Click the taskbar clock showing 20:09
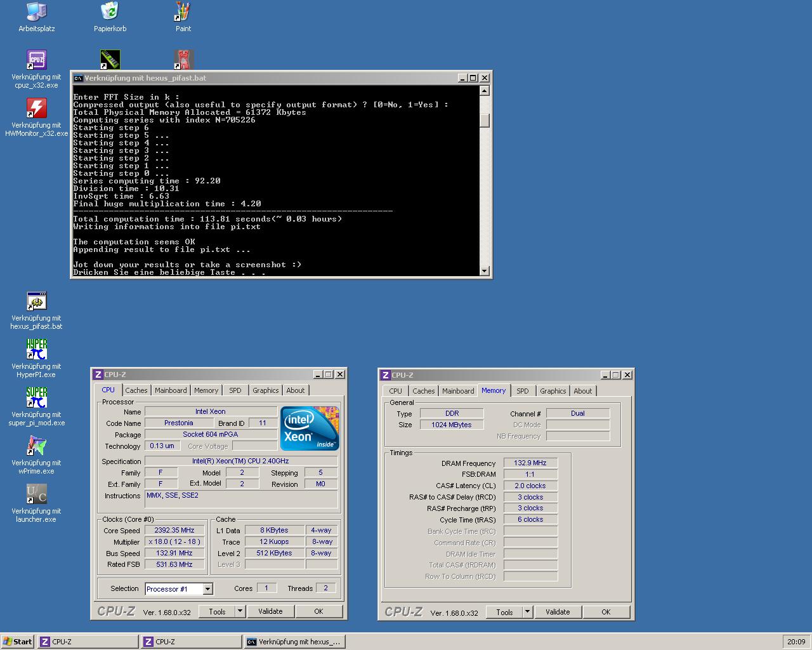This screenshot has height=650, width=812. click(796, 642)
